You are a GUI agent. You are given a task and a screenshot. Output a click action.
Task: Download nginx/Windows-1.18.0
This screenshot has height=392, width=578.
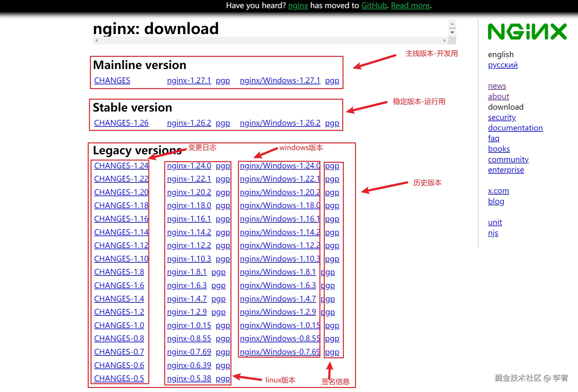coord(280,206)
